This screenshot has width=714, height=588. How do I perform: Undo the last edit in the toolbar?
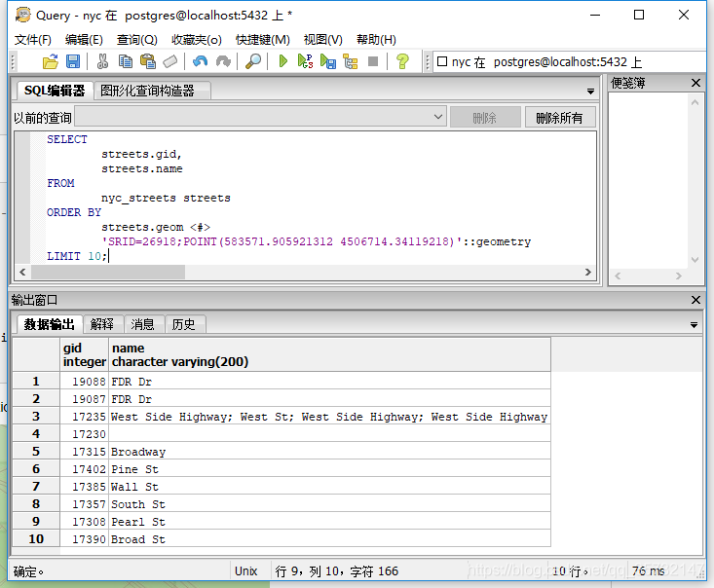(x=200, y=61)
